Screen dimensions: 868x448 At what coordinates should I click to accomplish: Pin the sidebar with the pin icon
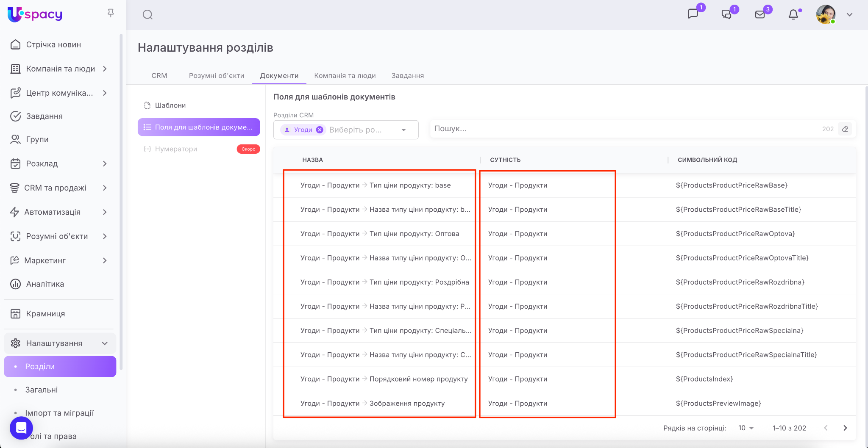pyautogui.click(x=111, y=13)
